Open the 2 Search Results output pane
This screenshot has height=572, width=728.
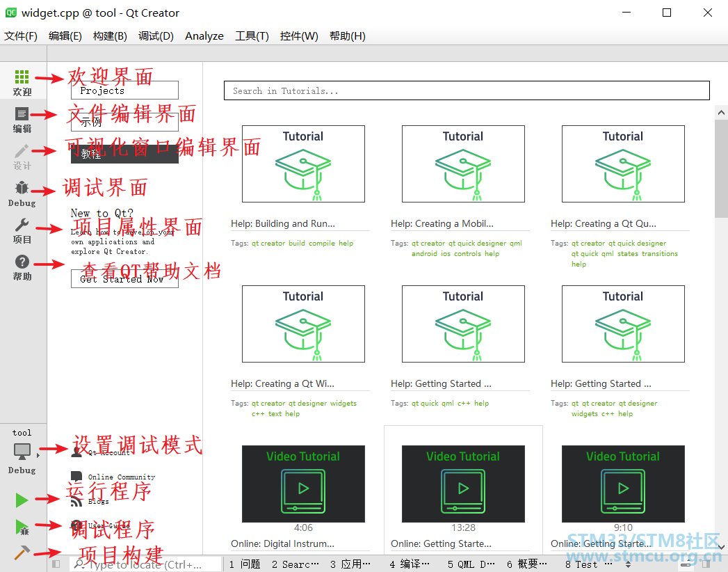[296, 564]
